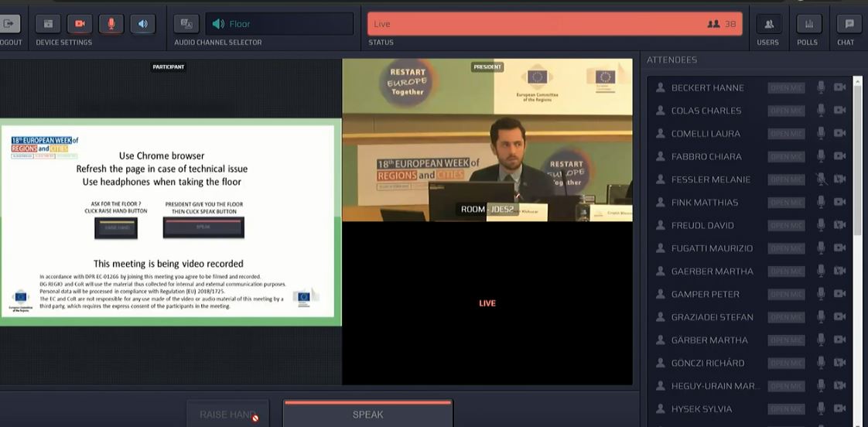Click Open Mic for Comelli Laura
The height and width of the screenshot is (427, 868).
[786, 134]
